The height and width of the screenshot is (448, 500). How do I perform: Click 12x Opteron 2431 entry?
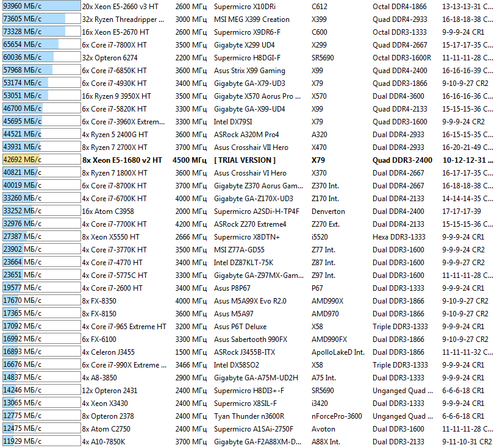[x=109, y=391]
